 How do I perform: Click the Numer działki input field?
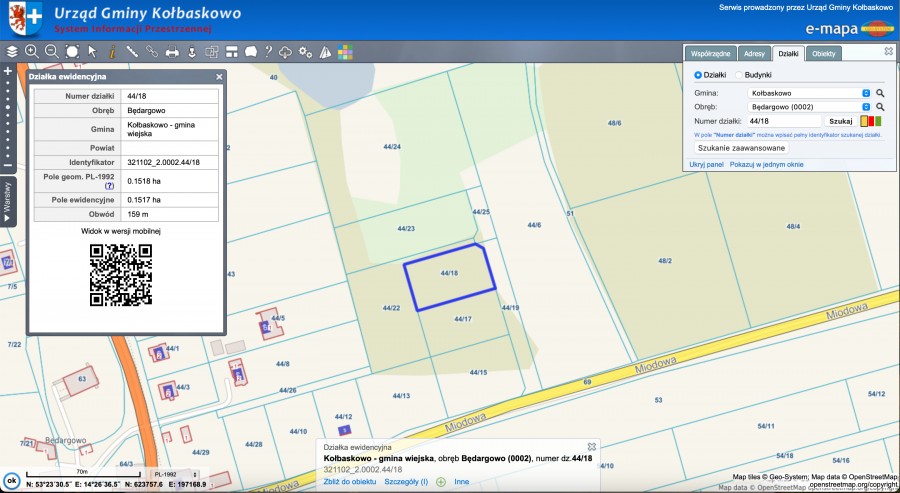point(784,120)
